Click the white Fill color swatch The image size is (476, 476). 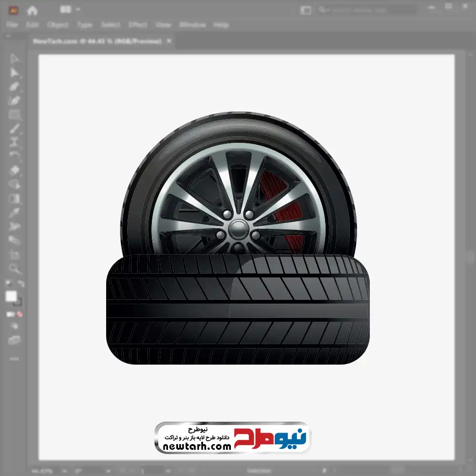tap(11, 297)
